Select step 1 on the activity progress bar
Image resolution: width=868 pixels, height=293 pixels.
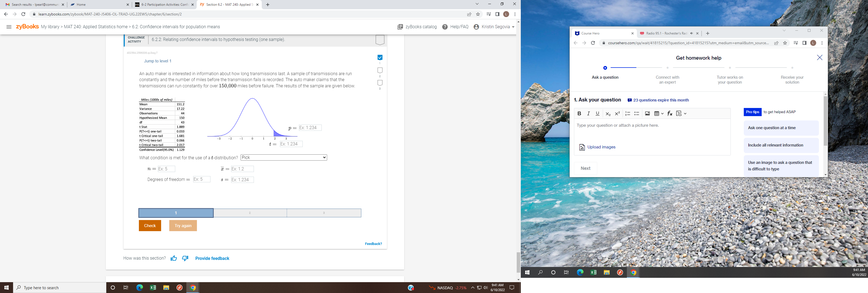[175, 213]
